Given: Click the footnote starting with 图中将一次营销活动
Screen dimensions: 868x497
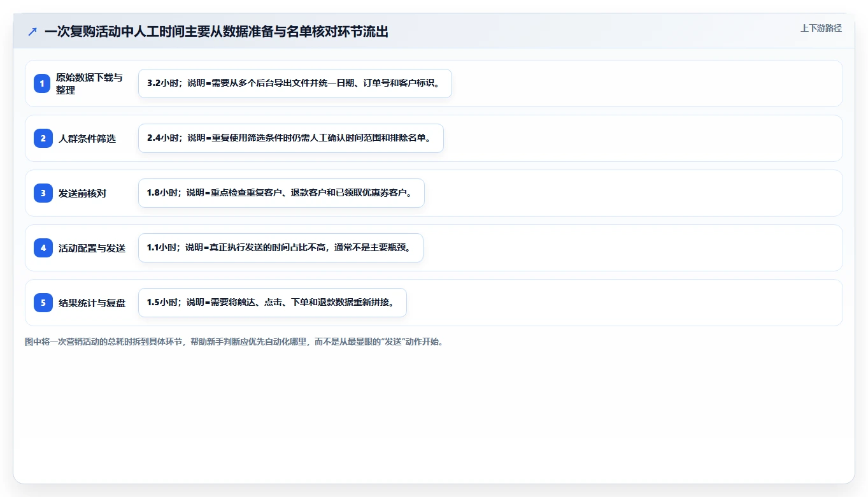Looking at the screenshot, I should pos(234,342).
